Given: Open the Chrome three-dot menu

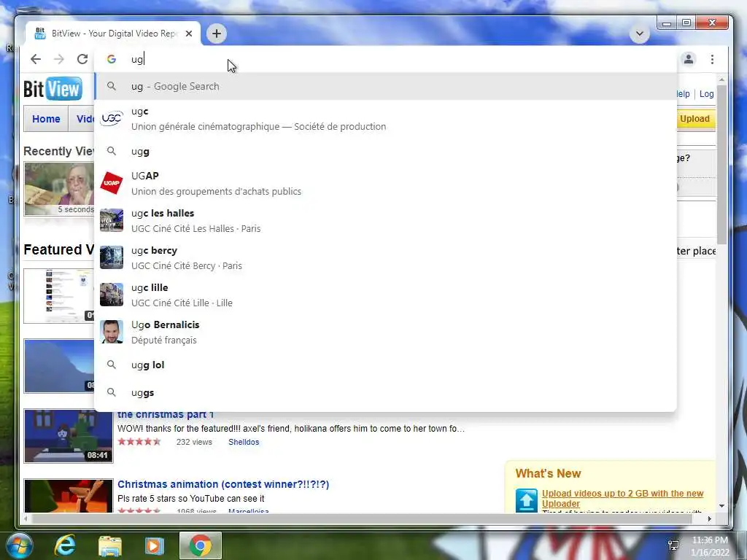Looking at the screenshot, I should pyautogui.click(x=712, y=59).
